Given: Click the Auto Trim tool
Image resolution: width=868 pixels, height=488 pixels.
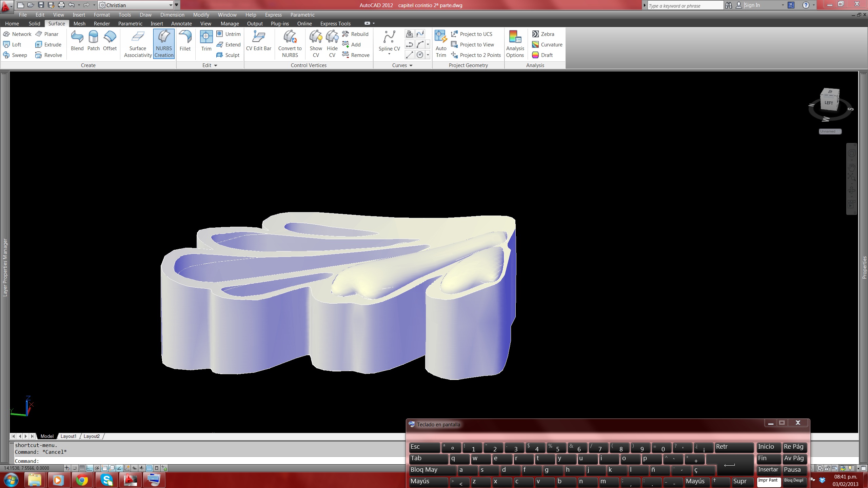Looking at the screenshot, I should click(441, 44).
